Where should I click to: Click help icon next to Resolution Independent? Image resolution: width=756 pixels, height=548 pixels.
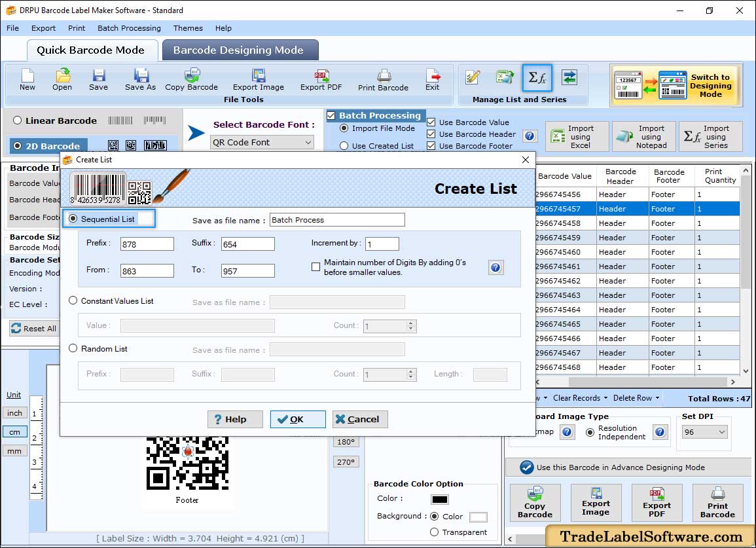tap(660, 431)
